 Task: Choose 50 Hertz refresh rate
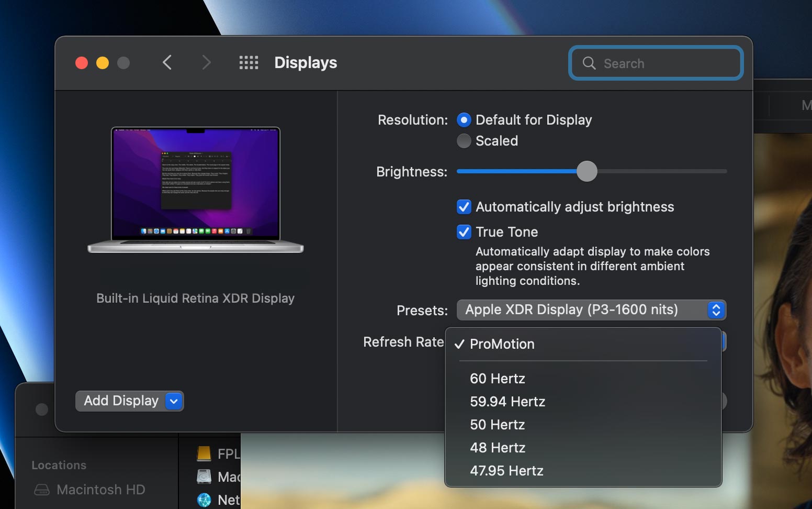(583, 425)
